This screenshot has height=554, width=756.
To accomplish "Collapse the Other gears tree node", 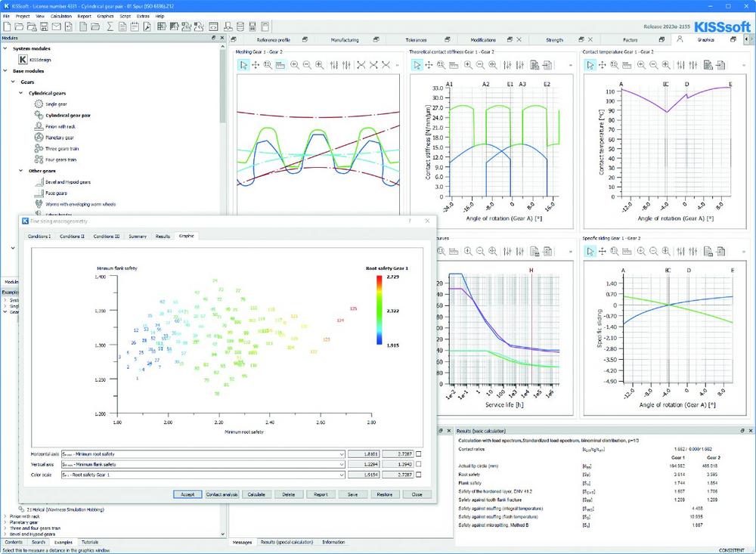I will pos(20,171).
